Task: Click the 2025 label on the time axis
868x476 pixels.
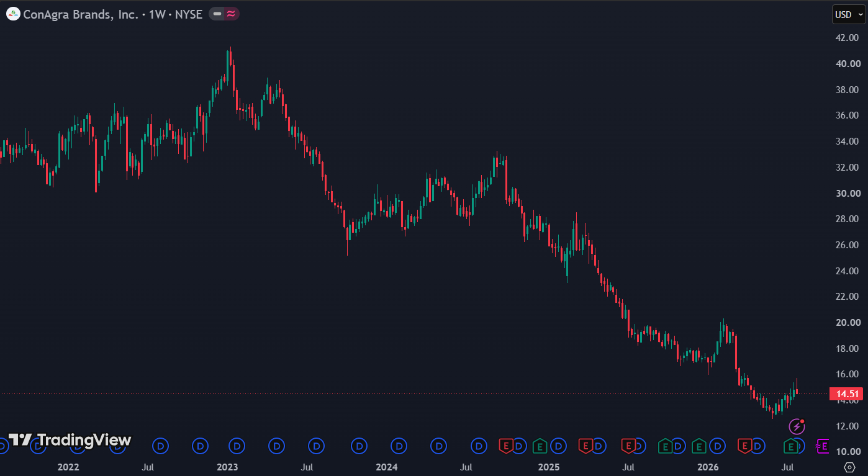Action: click(548, 467)
